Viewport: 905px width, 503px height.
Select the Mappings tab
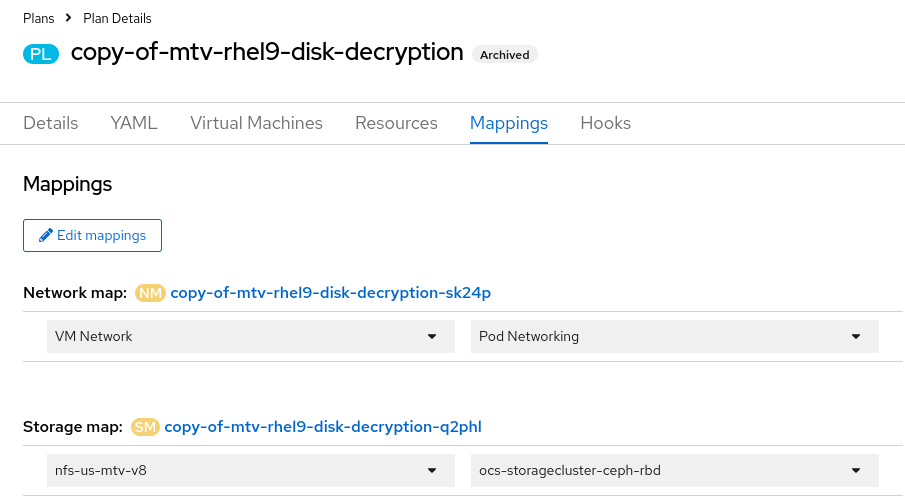[x=509, y=123]
